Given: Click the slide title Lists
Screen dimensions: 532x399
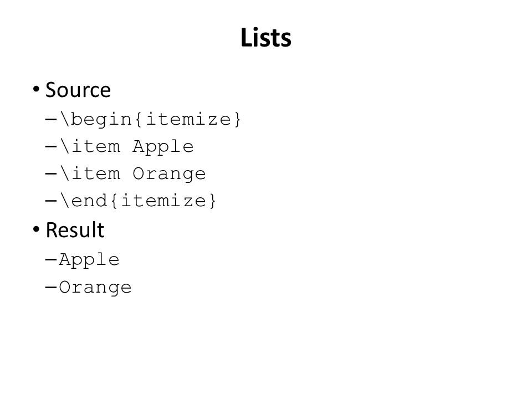Looking at the screenshot, I should tap(265, 37).
